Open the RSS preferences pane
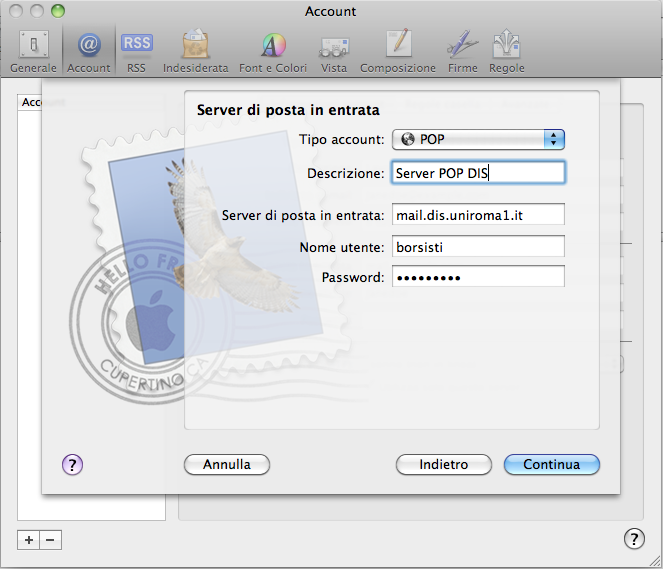This screenshot has height=569, width=663. click(137, 50)
